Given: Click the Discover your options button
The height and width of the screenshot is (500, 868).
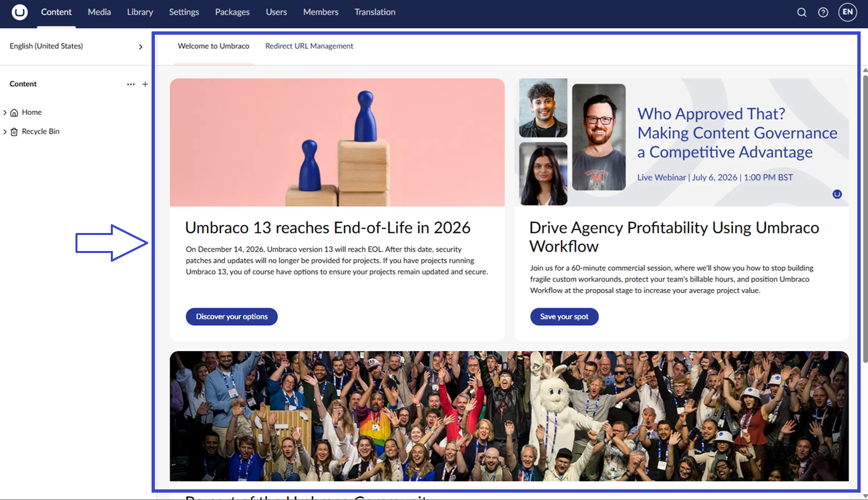Looking at the screenshot, I should [x=232, y=316].
